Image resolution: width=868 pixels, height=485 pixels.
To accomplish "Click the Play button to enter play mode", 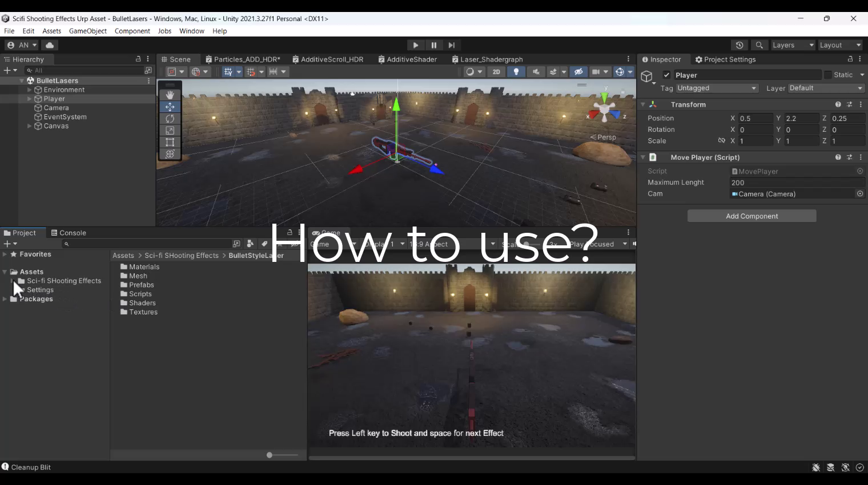I will [x=416, y=45].
